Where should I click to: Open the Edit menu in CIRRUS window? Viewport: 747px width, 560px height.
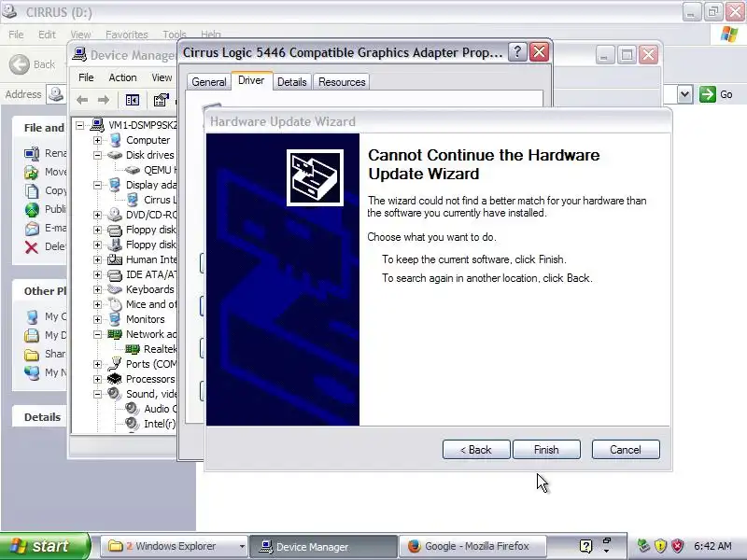(x=47, y=35)
